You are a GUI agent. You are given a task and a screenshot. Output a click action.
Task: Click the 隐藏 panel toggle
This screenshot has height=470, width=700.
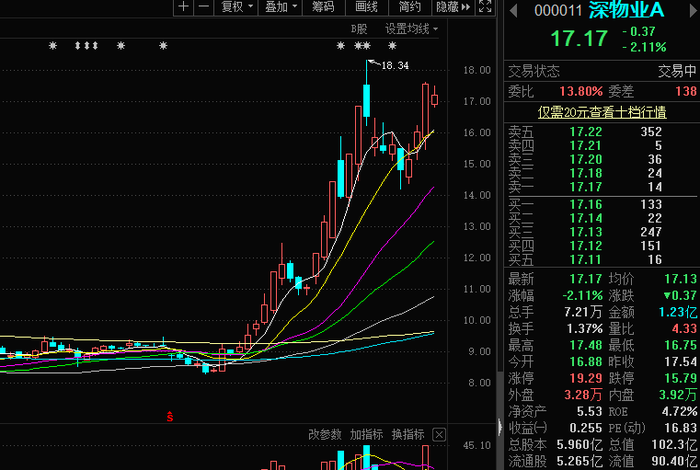pyautogui.click(x=453, y=7)
